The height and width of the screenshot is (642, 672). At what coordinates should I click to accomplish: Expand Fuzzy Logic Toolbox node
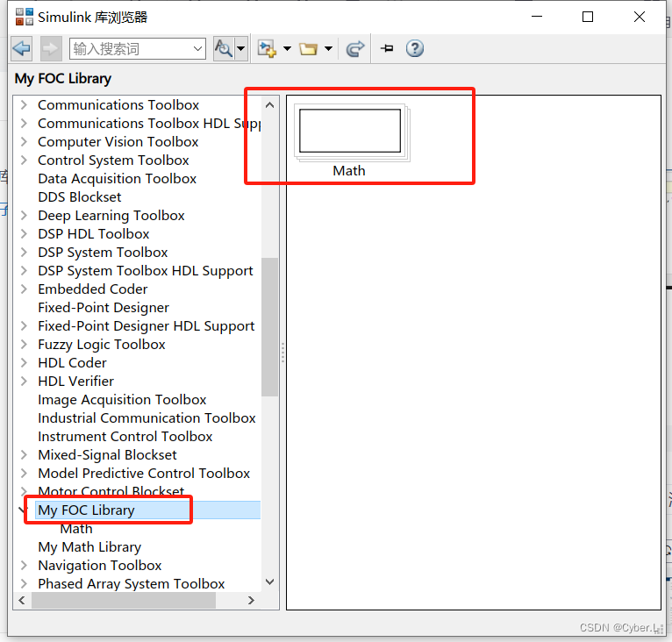[24, 344]
